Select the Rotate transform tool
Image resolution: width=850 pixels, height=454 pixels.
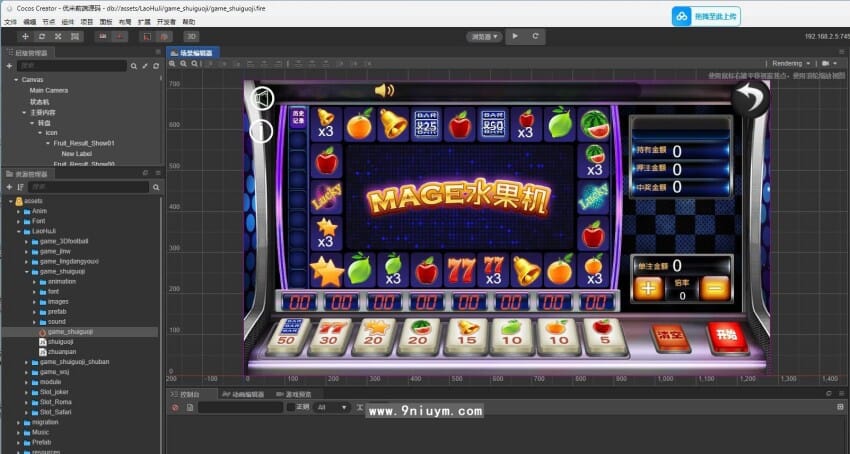point(42,36)
